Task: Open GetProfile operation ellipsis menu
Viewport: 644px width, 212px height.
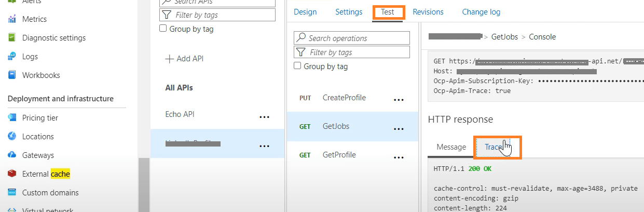Action: coord(399,157)
